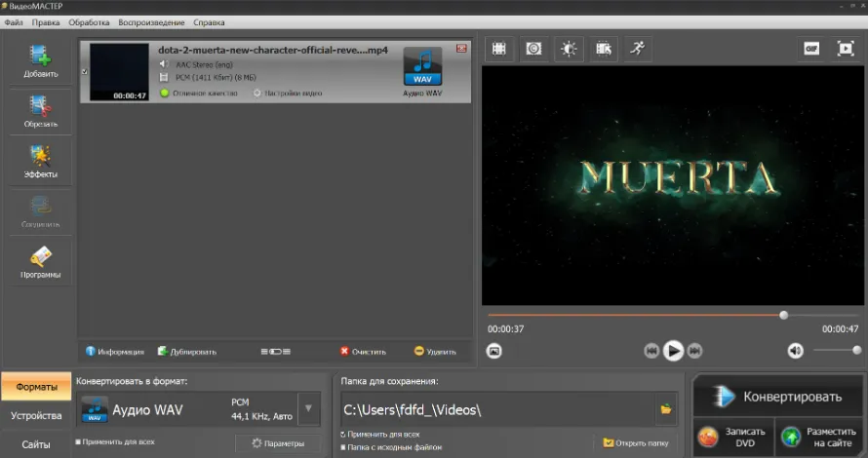Skip to the previous frame button

tap(651, 351)
